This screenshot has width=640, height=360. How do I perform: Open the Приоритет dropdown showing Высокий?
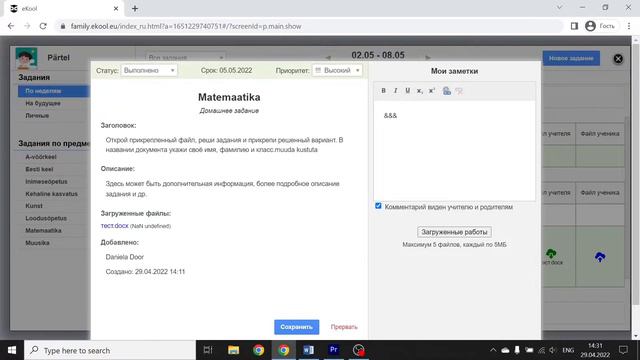(337, 71)
